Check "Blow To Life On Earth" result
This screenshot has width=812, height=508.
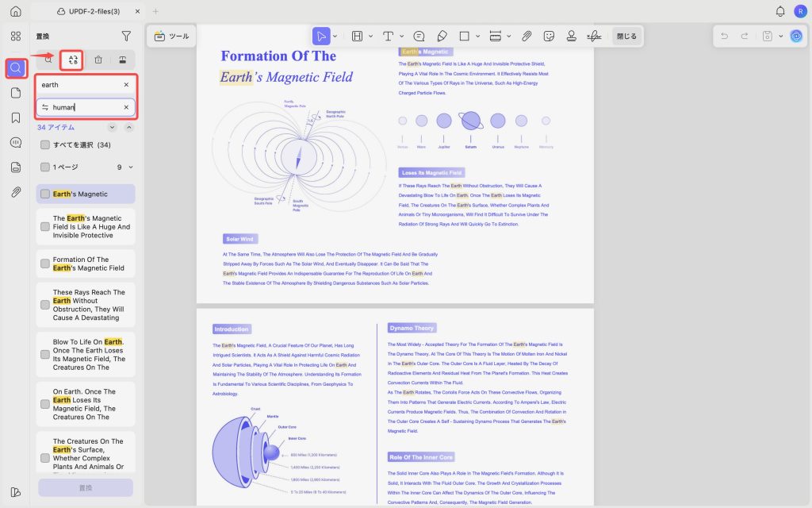click(45, 355)
